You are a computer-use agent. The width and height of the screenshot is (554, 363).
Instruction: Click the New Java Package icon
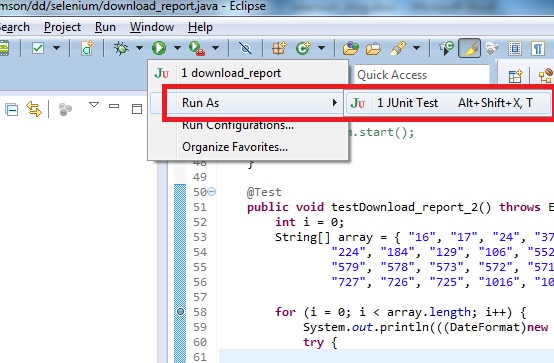click(x=279, y=48)
